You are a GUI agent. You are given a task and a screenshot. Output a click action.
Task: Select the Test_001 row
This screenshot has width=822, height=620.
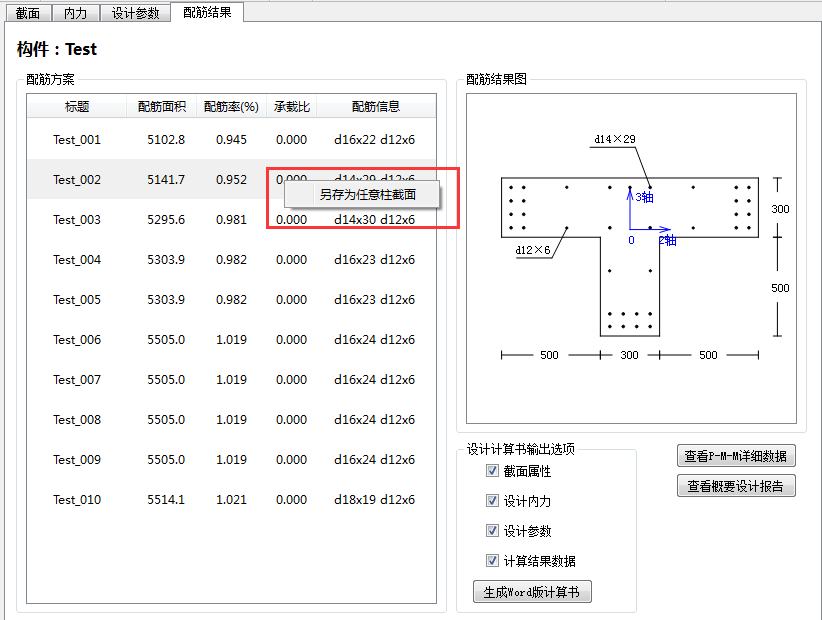click(77, 140)
